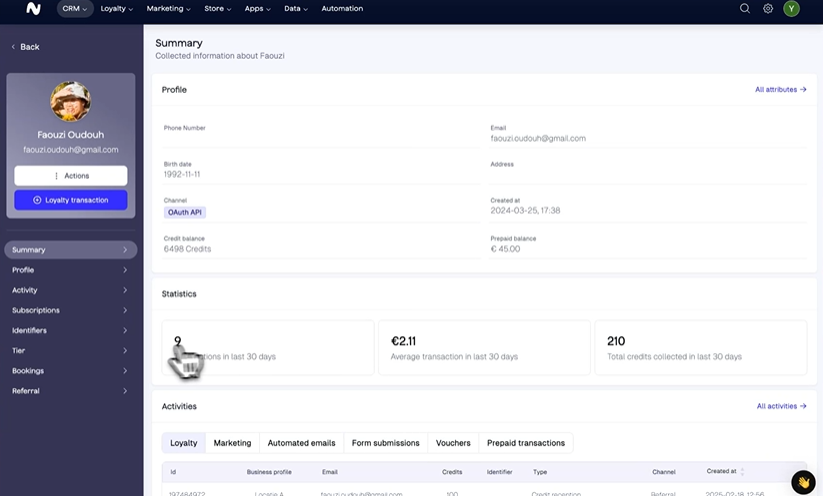The image size is (823, 496).
Task: Switch to the Automated emails tab
Action: tap(301, 443)
